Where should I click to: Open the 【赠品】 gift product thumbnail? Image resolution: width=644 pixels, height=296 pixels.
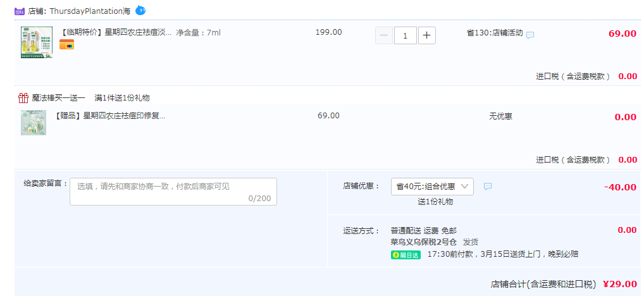pyautogui.click(x=34, y=122)
